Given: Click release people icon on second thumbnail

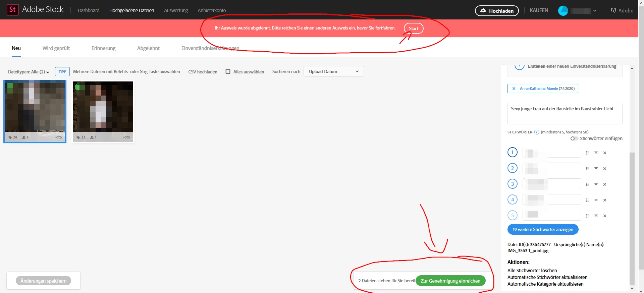Looking at the screenshot, I should [x=92, y=137].
